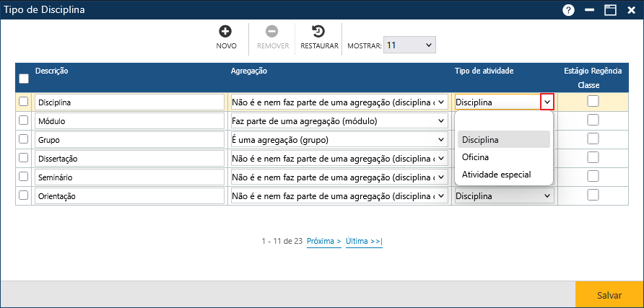Collapse Tipo de atividade dropdown for Disciplina row
644x308 pixels.
pos(547,102)
